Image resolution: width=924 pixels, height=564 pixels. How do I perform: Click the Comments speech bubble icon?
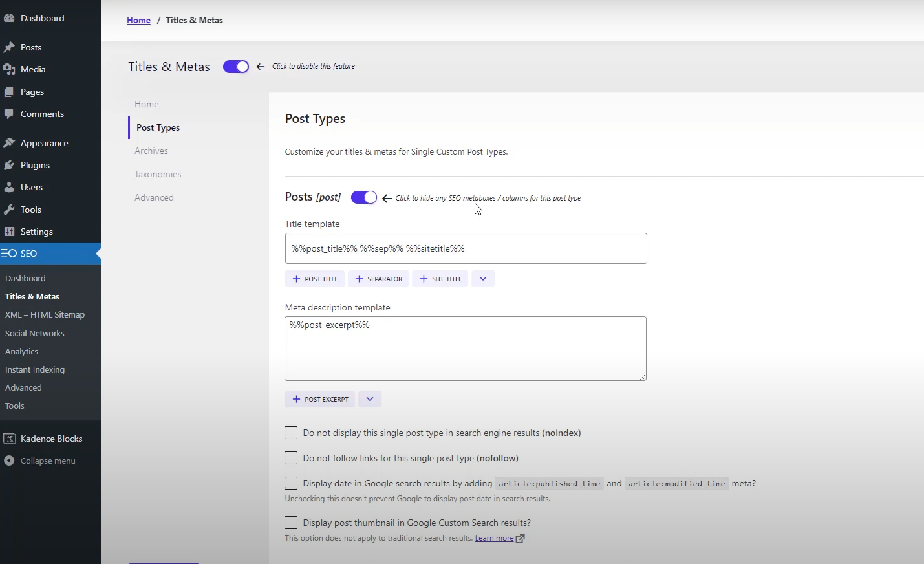pyautogui.click(x=9, y=114)
